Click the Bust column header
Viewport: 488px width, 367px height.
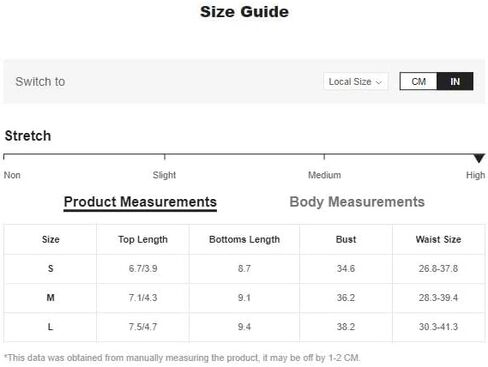[x=346, y=239]
